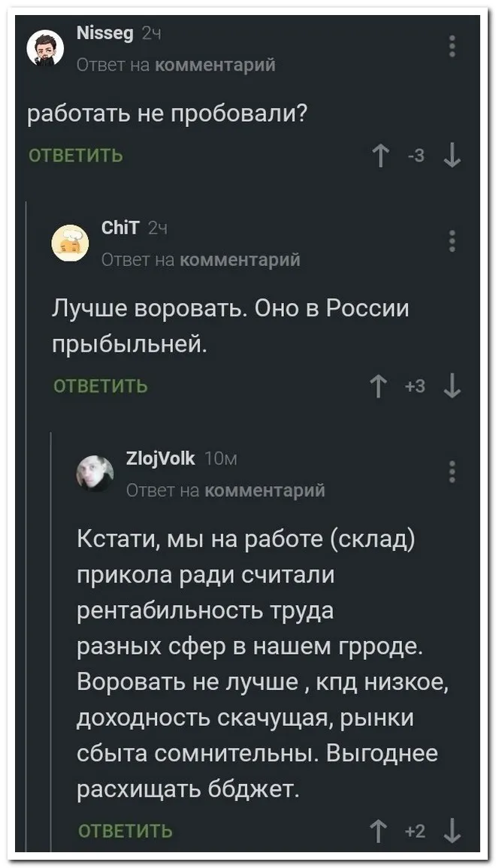The height and width of the screenshot is (868, 496).
Task: Click ОТВЕТИТЬ under ChiT's comment
Action: coord(101,387)
